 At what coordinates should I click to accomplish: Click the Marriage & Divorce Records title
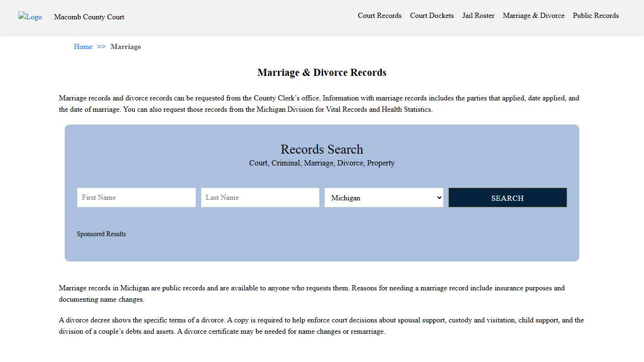tap(322, 73)
